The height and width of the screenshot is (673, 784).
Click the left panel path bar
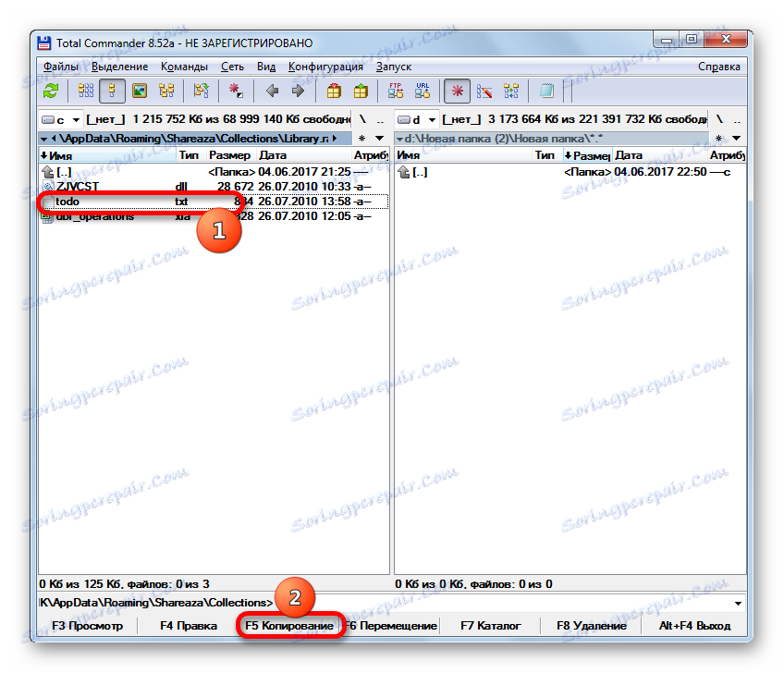coord(195,139)
